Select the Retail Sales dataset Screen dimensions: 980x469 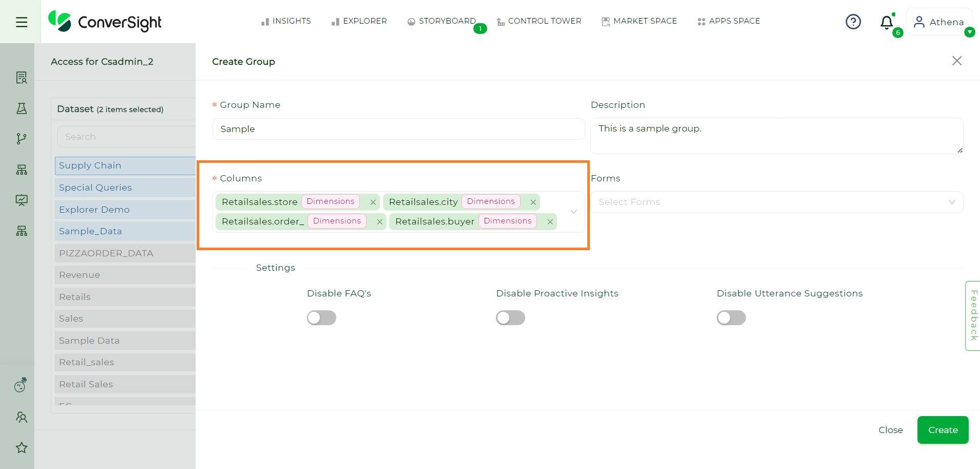tap(125, 384)
